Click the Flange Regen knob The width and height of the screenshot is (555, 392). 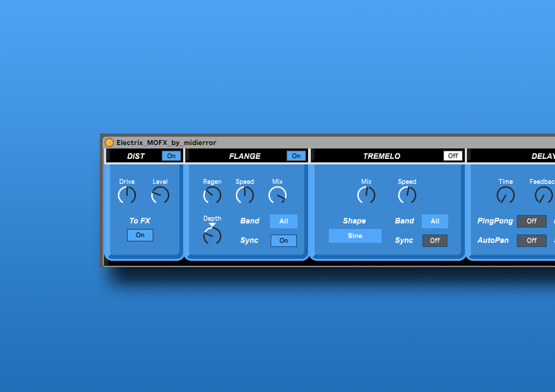coord(212,195)
